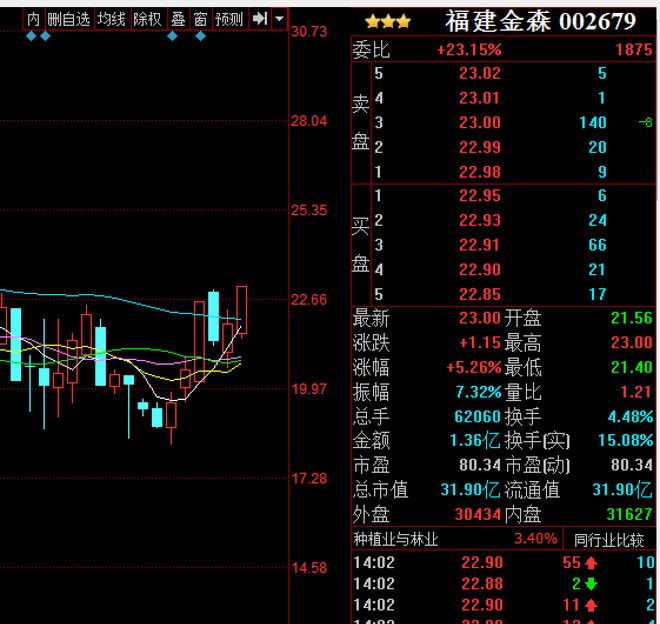The height and width of the screenshot is (624, 660).
Task: Toggle the 均线 moving average lines
Action: 112,19
